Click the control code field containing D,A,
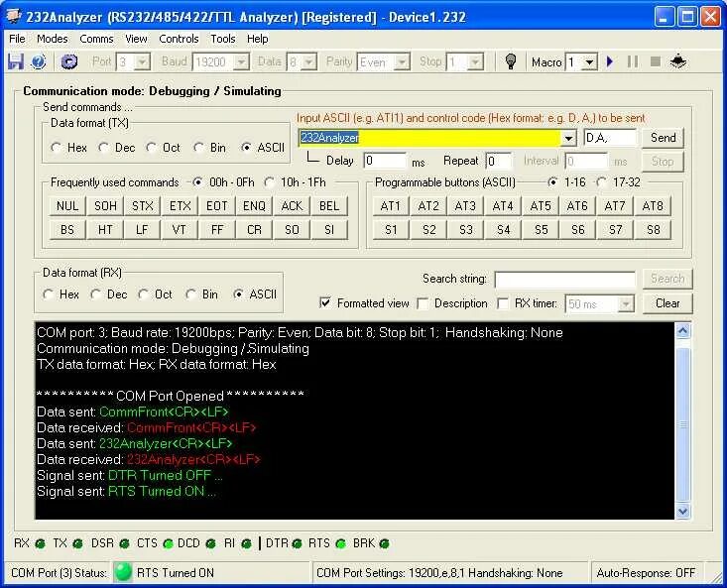727x588 pixels. [610, 138]
